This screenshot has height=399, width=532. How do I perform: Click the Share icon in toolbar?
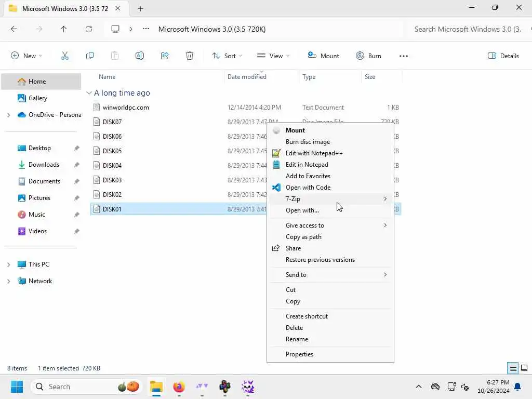(x=165, y=56)
